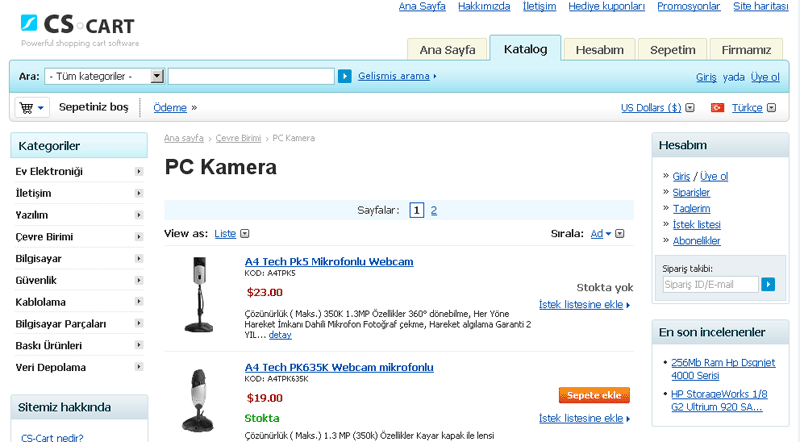The image size is (800, 442).
Task: Open the Gelişmiş arama link
Action: click(x=394, y=76)
